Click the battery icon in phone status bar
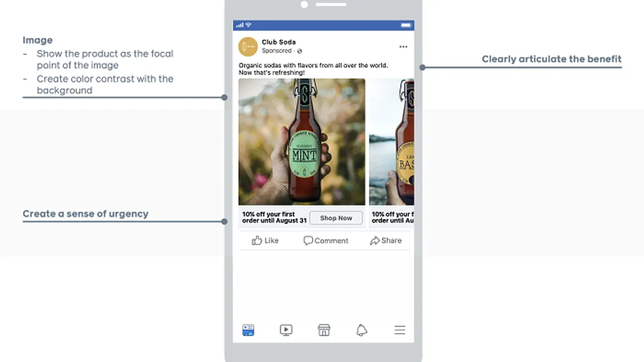 coord(406,25)
